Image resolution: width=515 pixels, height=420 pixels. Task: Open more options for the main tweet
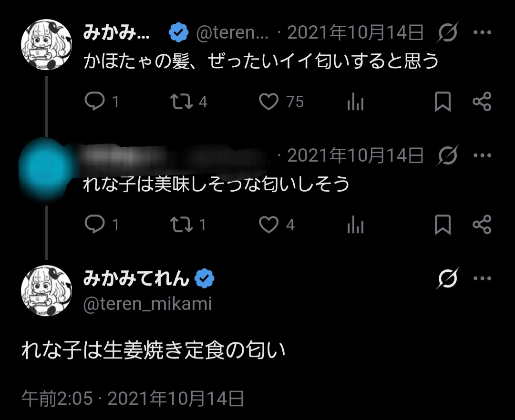(482, 278)
